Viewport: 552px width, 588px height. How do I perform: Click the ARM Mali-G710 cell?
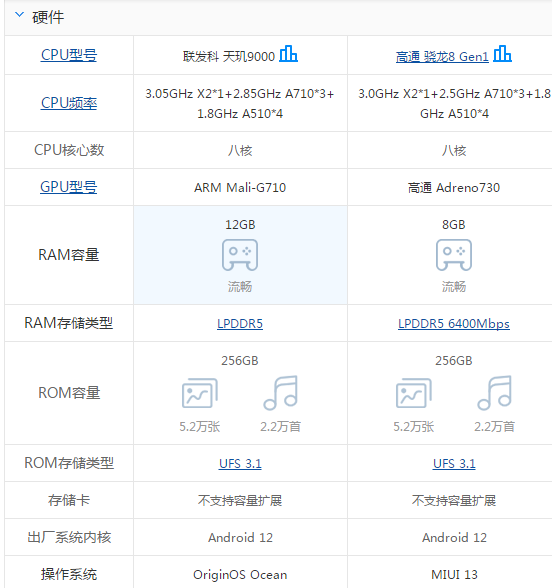(x=240, y=188)
